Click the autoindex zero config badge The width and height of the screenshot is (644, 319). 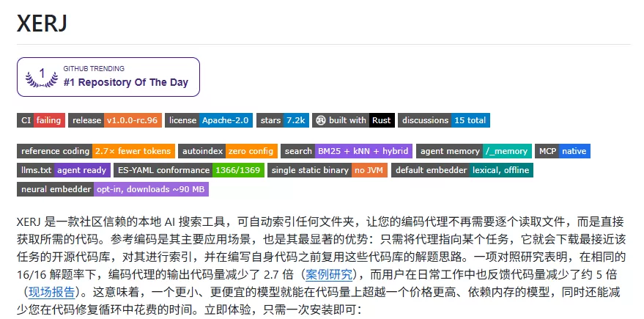(x=228, y=151)
